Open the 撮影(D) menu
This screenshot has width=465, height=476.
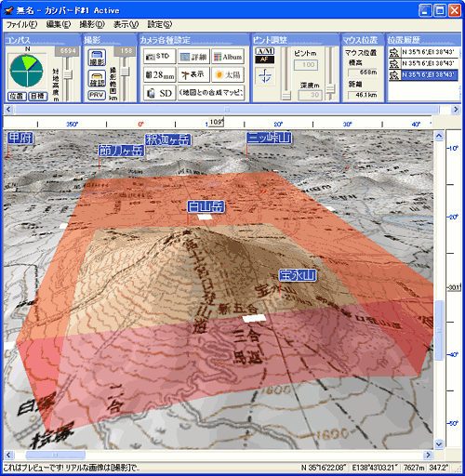coord(92,24)
